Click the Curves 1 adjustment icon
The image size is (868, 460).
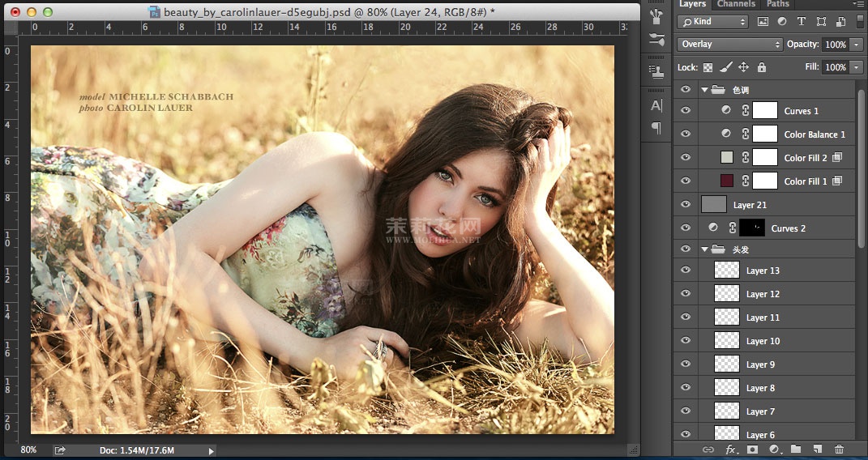725,110
